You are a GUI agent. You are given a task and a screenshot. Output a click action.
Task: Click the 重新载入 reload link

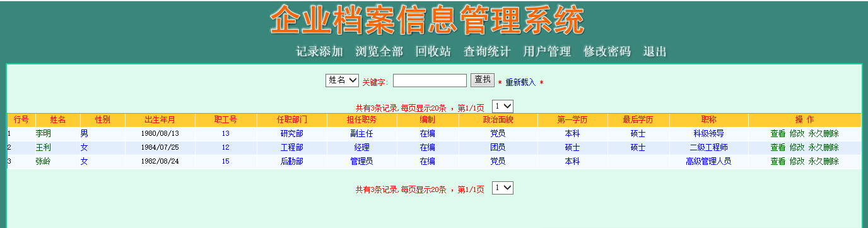(520, 82)
